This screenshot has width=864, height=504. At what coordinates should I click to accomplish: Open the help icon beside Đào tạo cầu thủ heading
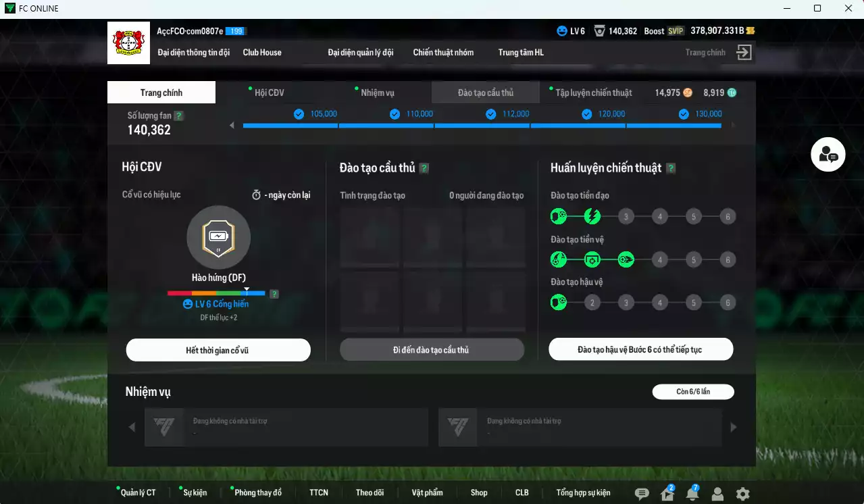click(x=424, y=168)
